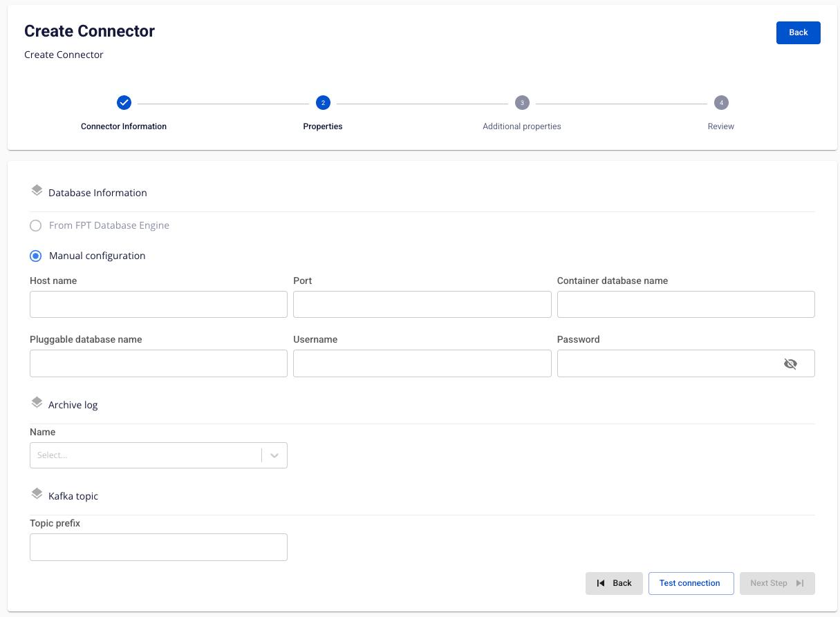This screenshot has width=840, height=617.
Task: Expand the Name select chevron arrow
Action: click(x=274, y=455)
